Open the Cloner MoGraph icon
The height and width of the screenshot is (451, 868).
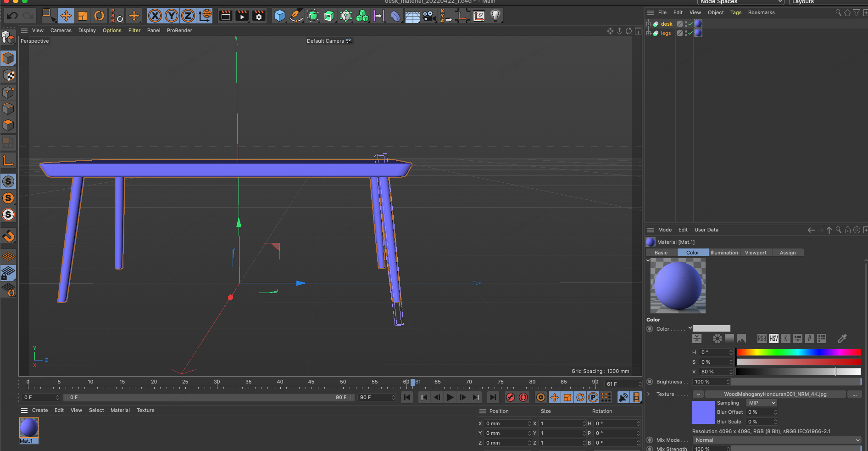click(x=362, y=16)
